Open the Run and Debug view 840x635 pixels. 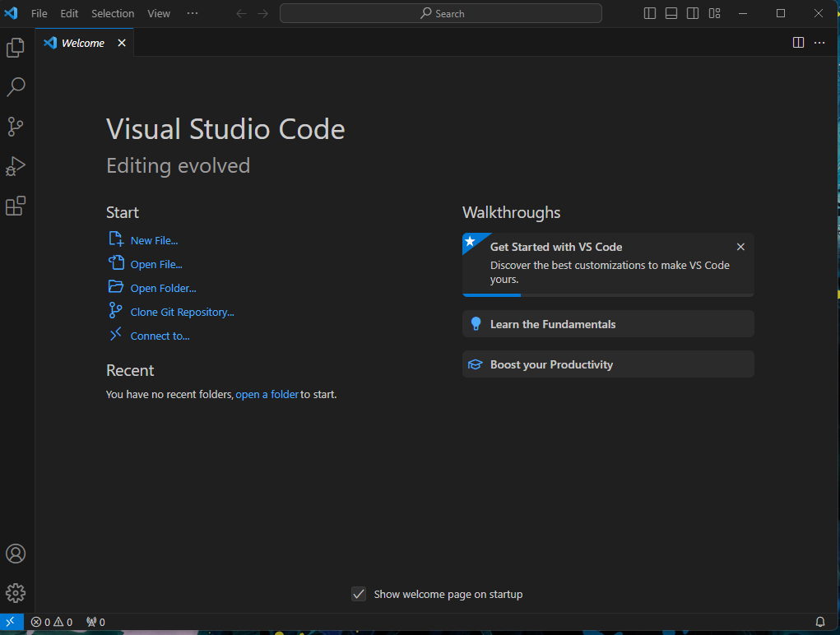pyautogui.click(x=16, y=166)
